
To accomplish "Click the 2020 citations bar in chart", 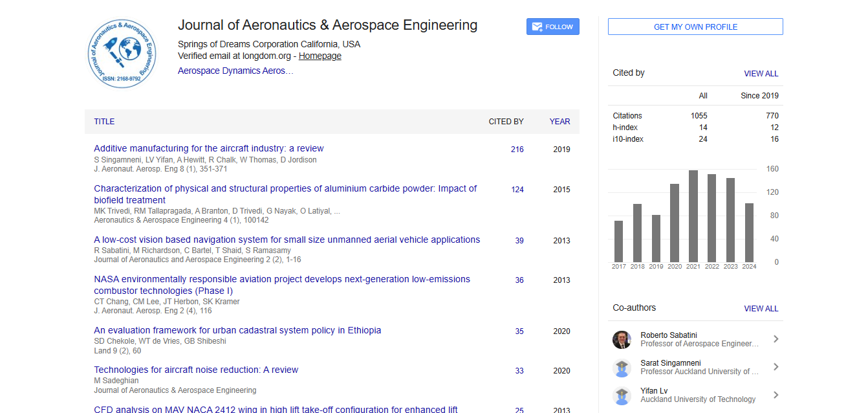I will pyautogui.click(x=675, y=223).
